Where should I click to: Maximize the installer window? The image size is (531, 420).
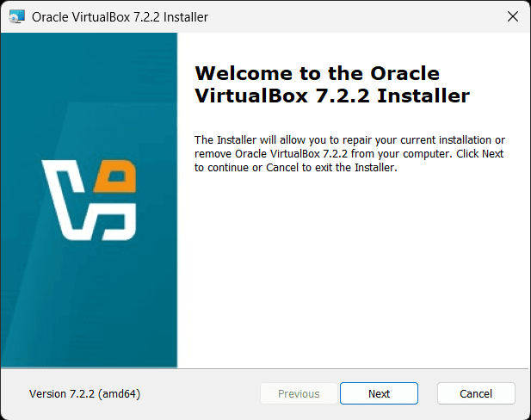point(472,17)
